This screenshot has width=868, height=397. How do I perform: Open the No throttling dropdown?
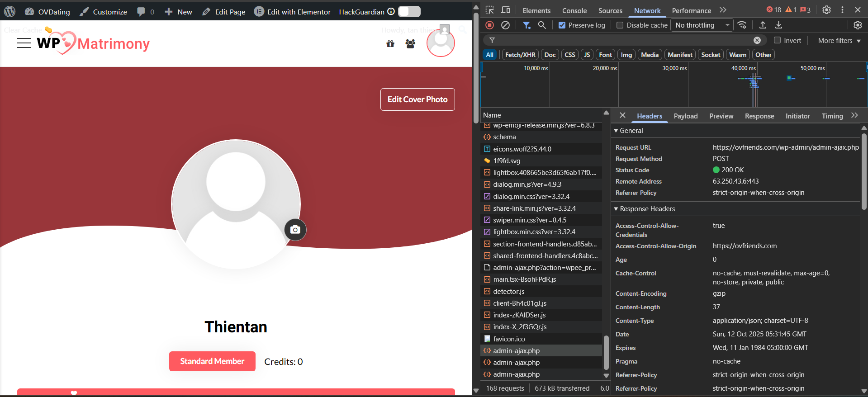click(x=702, y=25)
